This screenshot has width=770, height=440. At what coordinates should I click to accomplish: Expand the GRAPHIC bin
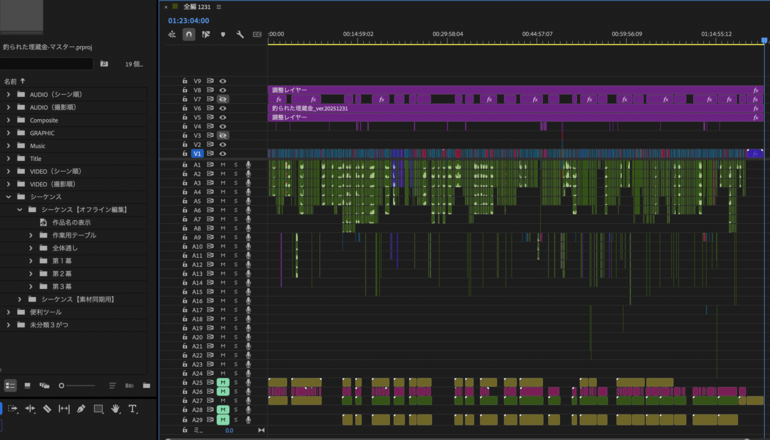(9, 133)
